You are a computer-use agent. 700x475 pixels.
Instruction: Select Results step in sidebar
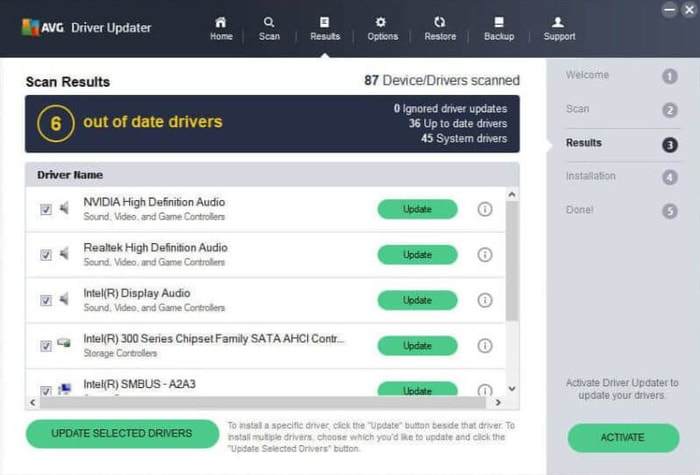click(583, 143)
